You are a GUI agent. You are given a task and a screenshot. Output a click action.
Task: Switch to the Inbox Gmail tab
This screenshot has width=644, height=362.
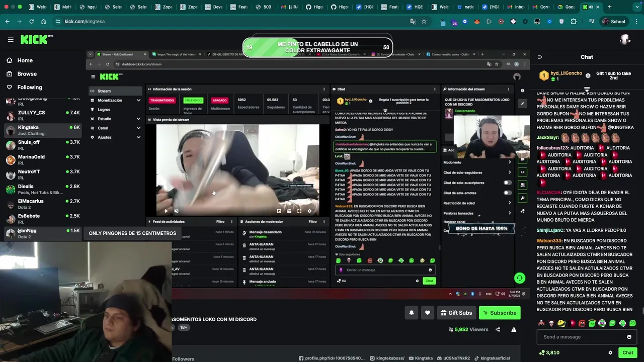[517, 7]
